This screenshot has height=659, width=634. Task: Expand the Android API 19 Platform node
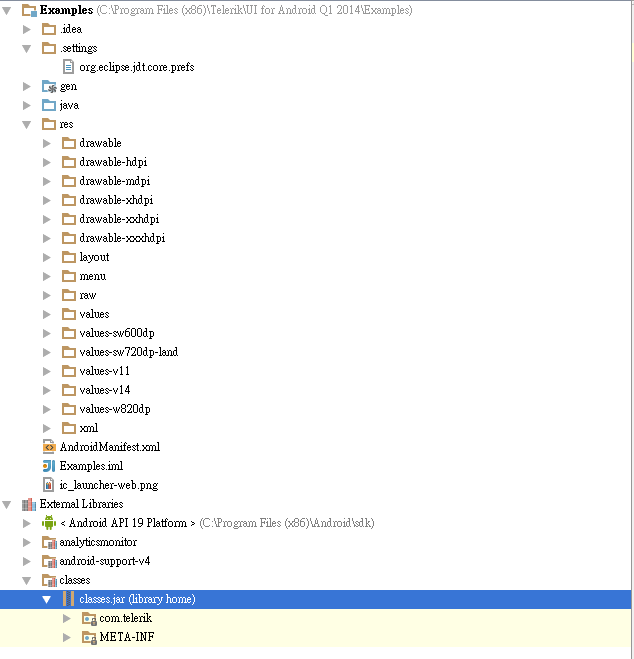[x=27, y=523]
